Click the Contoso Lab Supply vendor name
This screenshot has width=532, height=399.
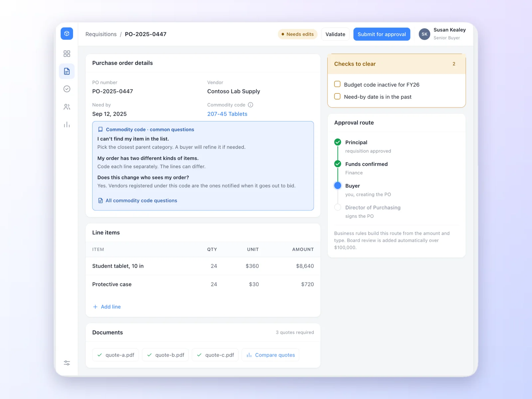[x=233, y=91]
